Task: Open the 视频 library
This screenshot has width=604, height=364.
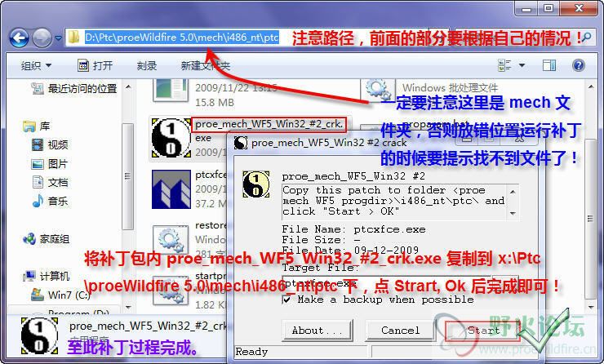Action: click(58, 145)
